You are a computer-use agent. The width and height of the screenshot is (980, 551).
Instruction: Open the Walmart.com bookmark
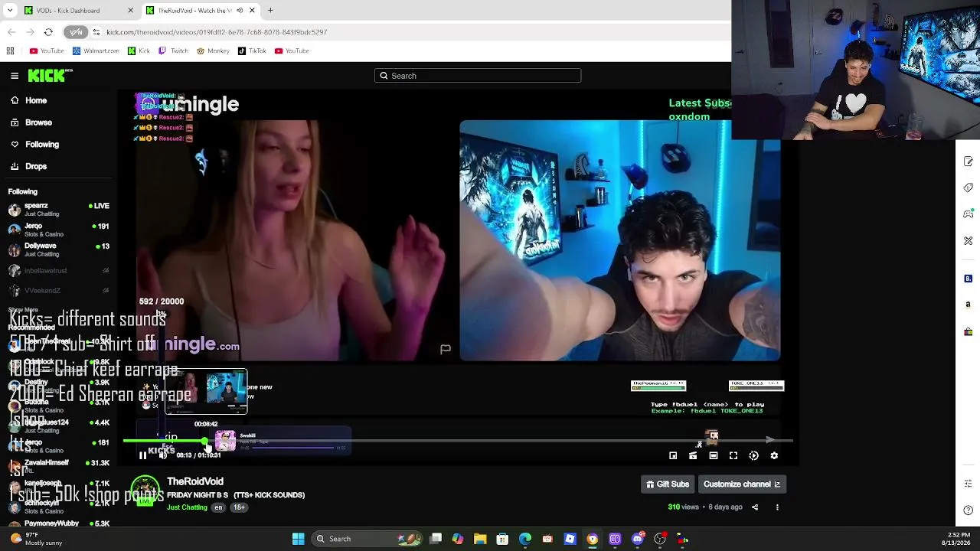pos(96,51)
